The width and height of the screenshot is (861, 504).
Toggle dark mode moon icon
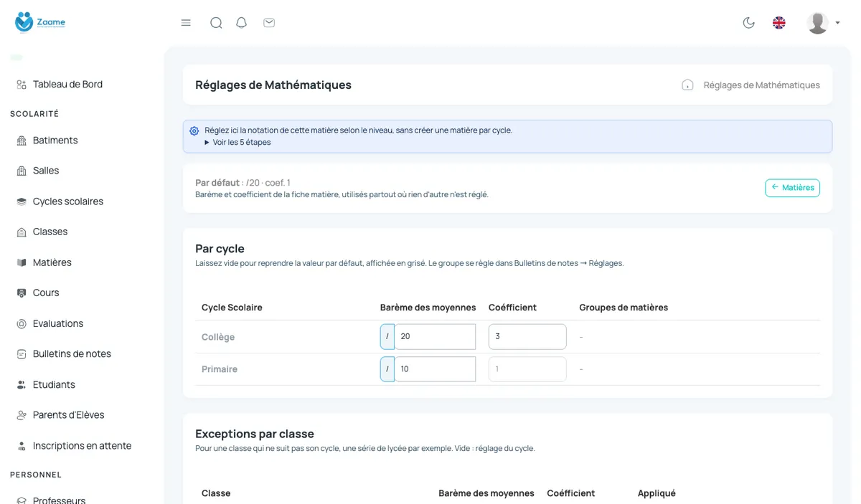[x=749, y=23]
